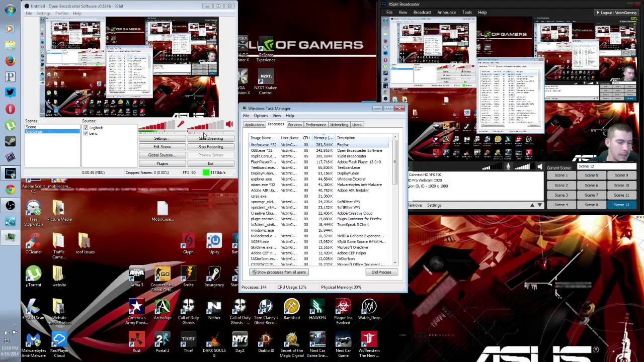Image resolution: width=644 pixels, height=362 pixels.
Task: Switch to Scene 1 in XSplit
Action: 561,175
